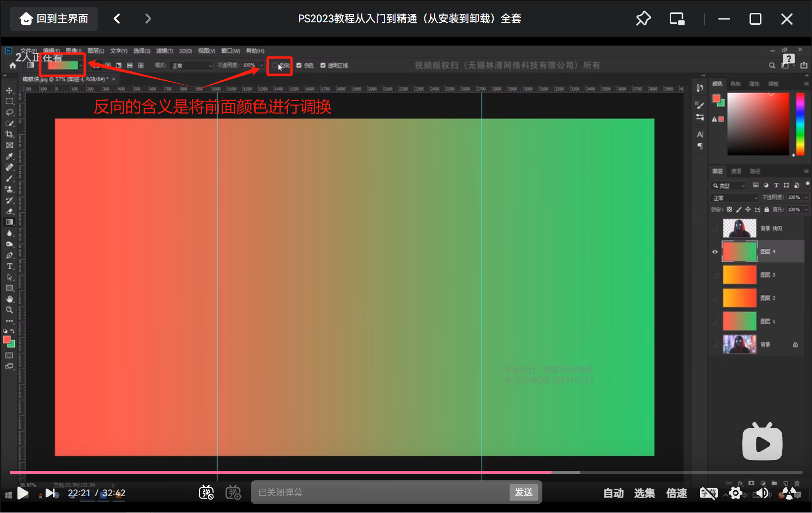Lock transparent pixels icon in Layers panel
This screenshot has width=812, height=513.
click(x=729, y=210)
